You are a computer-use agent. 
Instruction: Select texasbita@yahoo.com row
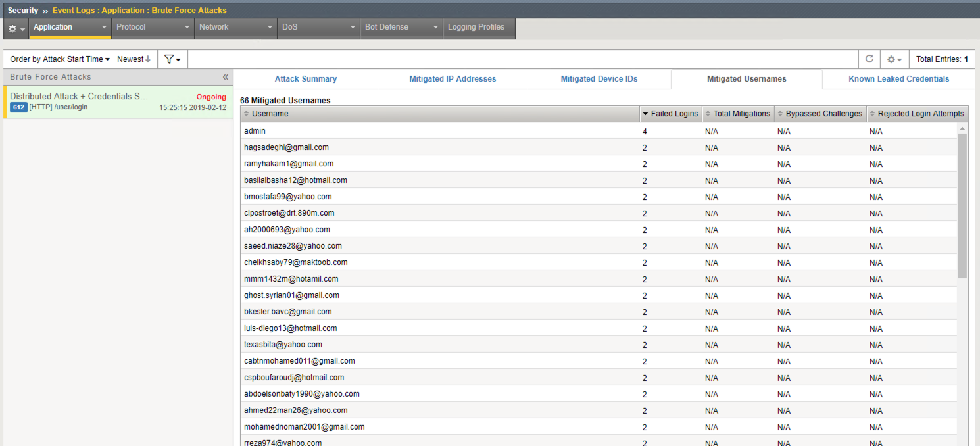(x=599, y=345)
